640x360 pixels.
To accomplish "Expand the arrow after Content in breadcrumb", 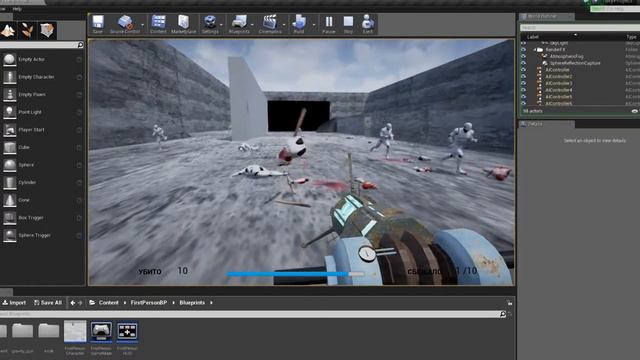I will [x=124, y=303].
